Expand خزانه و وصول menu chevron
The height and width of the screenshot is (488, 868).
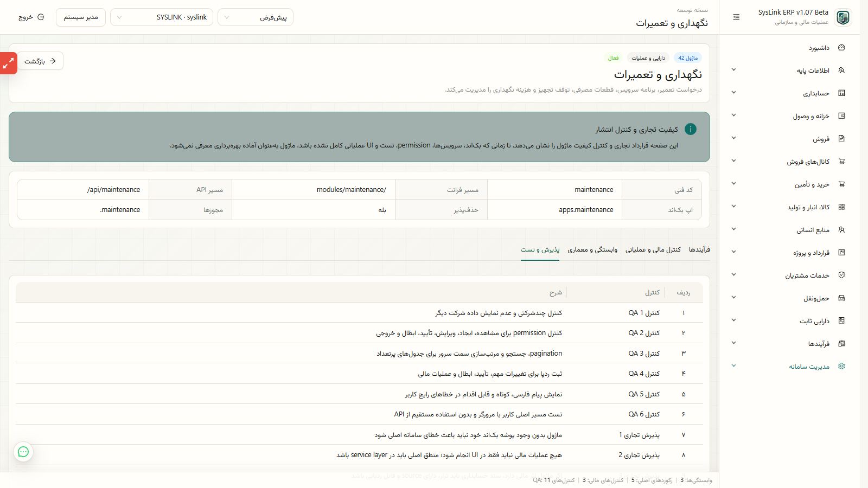click(733, 115)
